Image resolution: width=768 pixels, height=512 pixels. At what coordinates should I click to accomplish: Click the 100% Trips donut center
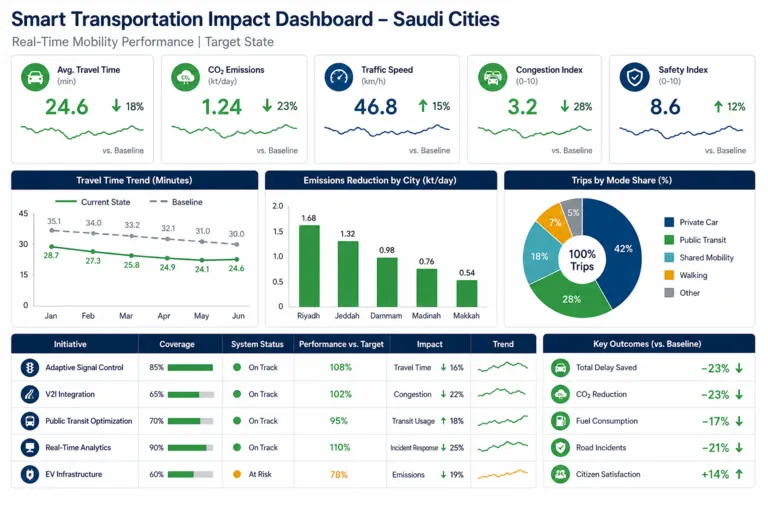point(582,260)
